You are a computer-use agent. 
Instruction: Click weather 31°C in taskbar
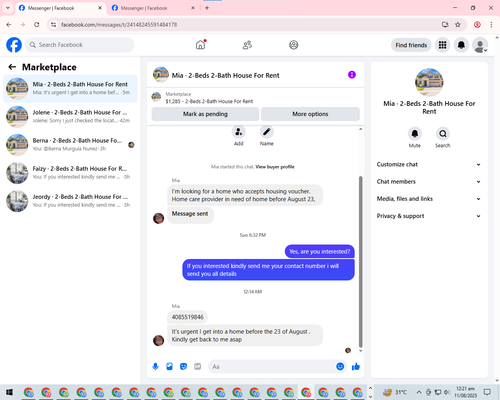pos(395,392)
